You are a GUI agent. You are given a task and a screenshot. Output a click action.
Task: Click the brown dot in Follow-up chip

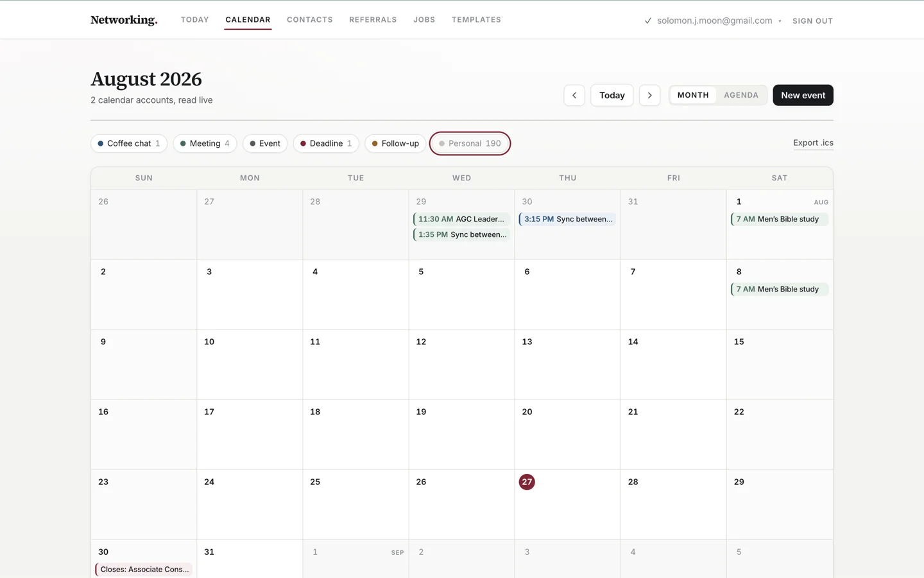click(x=375, y=143)
